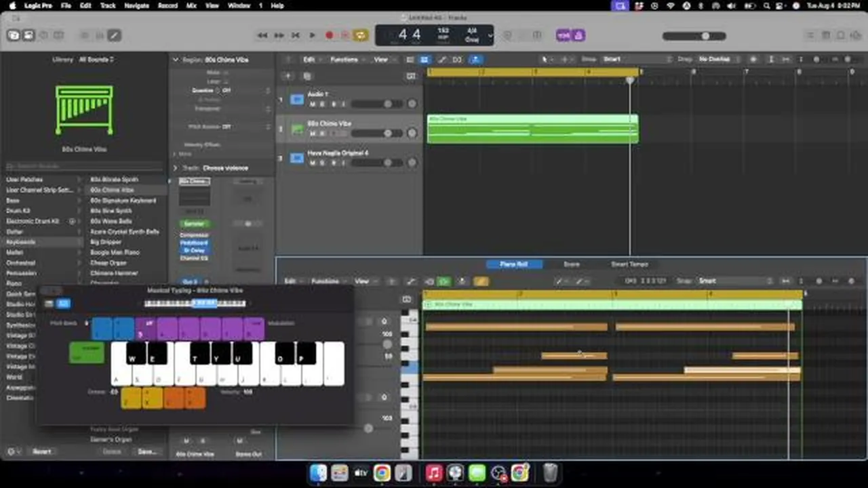Open the Edit menu in the Tracks area
The height and width of the screenshot is (488, 868).
click(311, 60)
